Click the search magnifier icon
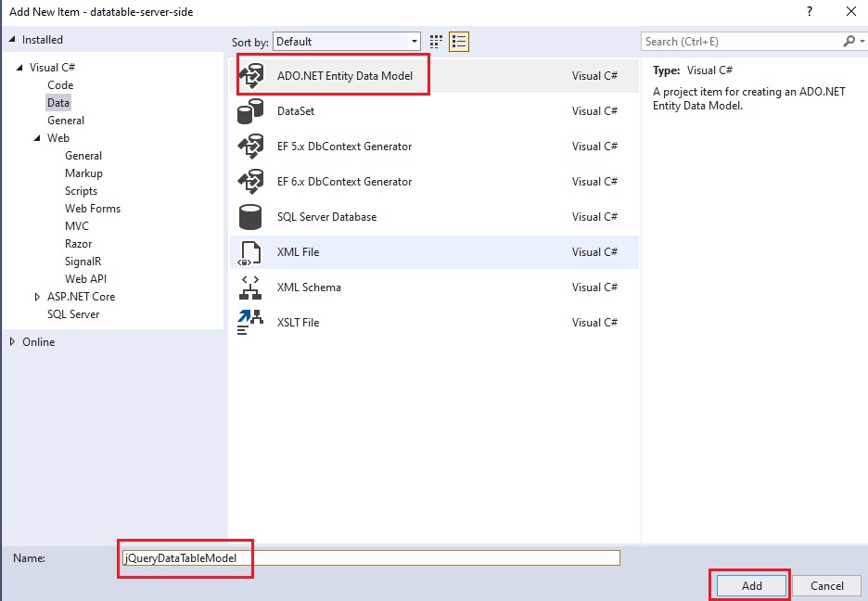This screenshot has width=868, height=601. point(849,42)
